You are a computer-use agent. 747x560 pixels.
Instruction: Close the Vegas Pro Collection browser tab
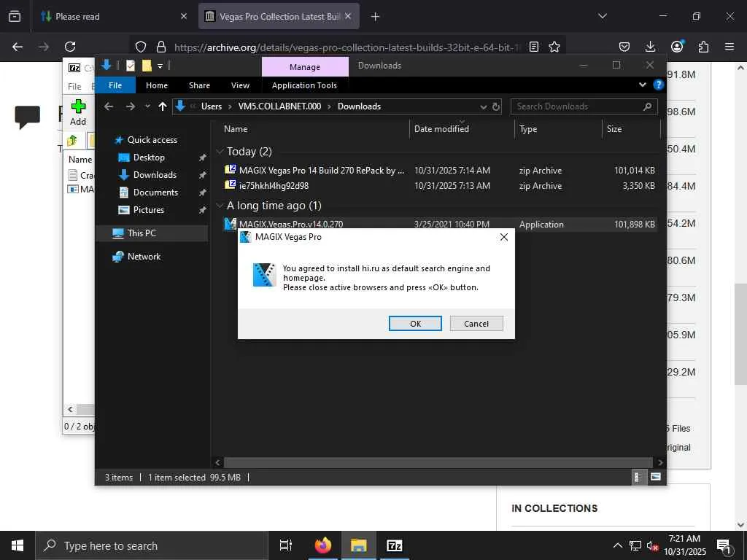pyautogui.click(x=348, y=16)
